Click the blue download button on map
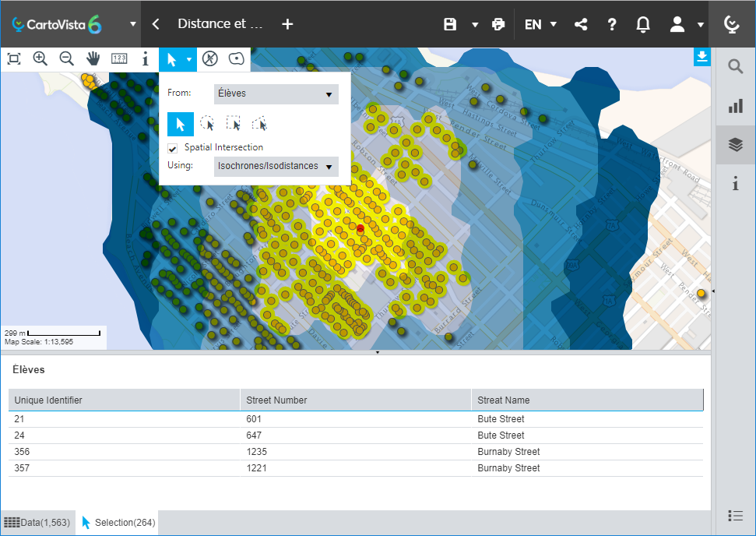Viewport: 756px width, 536px height. 701,57
